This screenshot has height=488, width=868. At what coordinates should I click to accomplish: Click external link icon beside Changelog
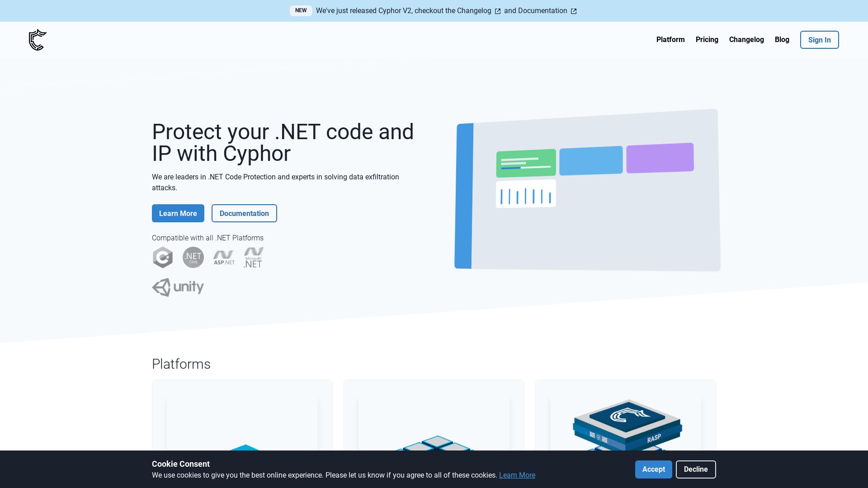click(x=498, y=11)
